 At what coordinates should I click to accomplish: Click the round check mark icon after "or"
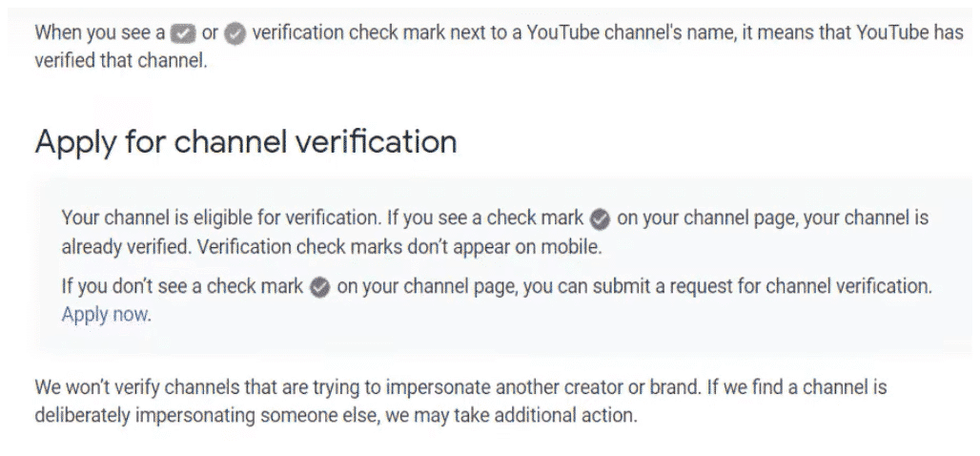coord(235,34)
